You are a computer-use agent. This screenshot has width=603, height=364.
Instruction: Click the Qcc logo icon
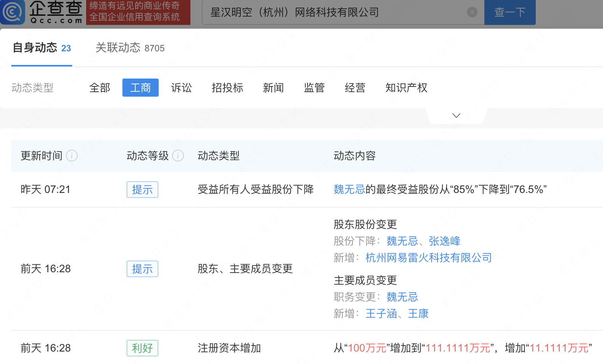13,12
